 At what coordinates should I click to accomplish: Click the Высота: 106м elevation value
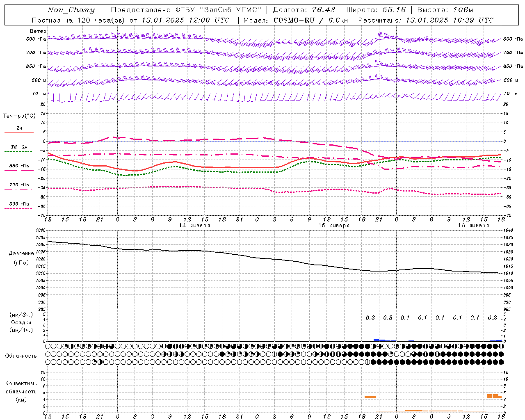click(445, 10)
